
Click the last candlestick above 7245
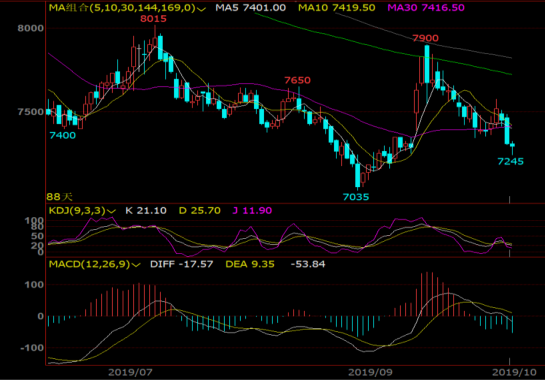(512, 146)
